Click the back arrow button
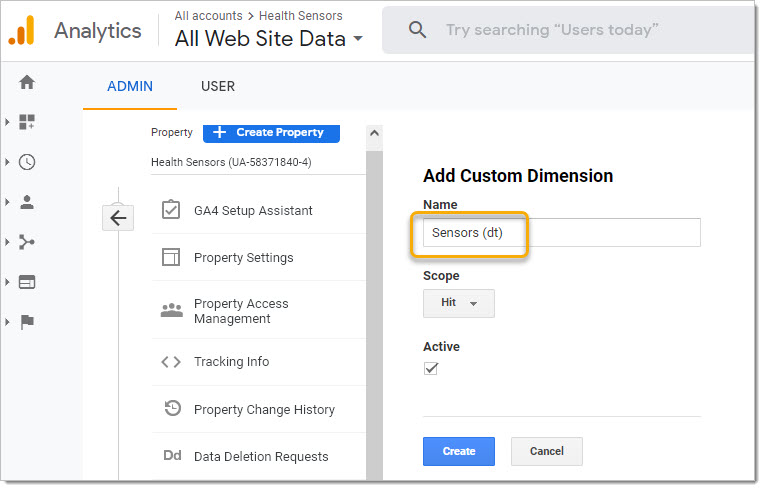The width and height of the screenshot is (763, 489). point(118,218)
